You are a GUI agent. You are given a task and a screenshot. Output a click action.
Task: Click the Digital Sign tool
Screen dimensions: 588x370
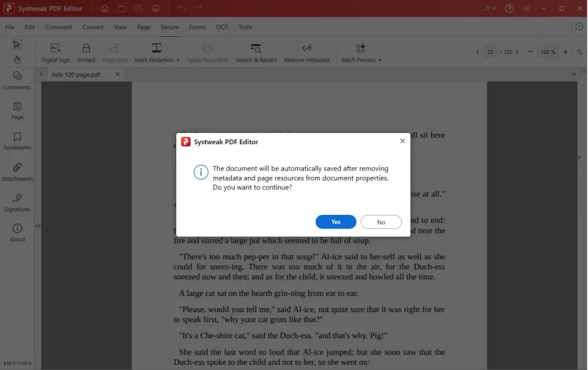(x=56, y=52)
